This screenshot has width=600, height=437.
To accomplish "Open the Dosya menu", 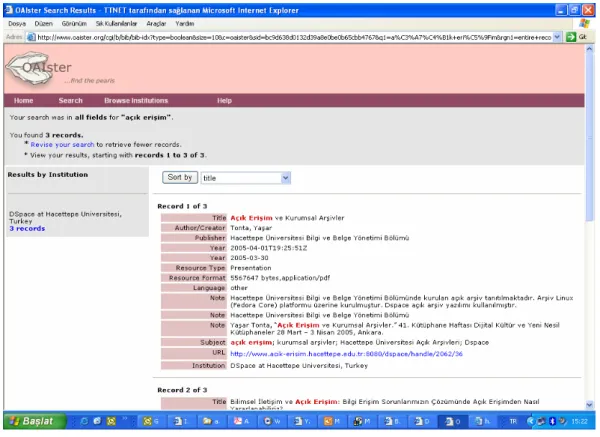I will (17, 24).
